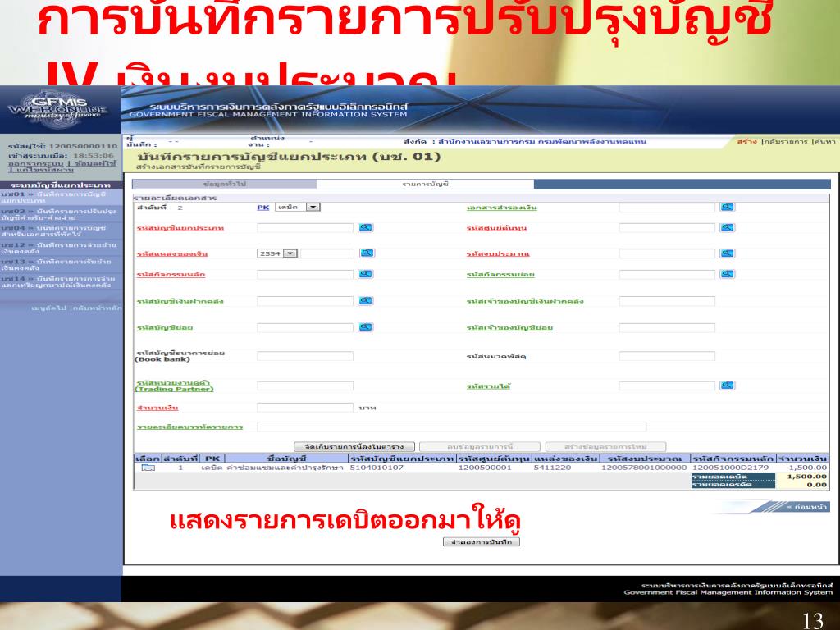Select บช01 menu item in sidebar
The height and width of the screenshot is (630, 840).
[x=61, y=197]
